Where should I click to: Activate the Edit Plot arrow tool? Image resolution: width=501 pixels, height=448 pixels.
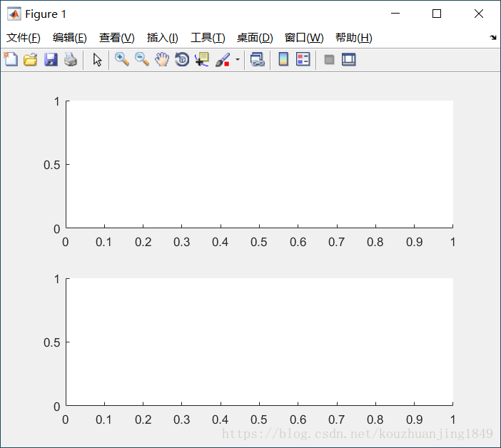pos(97,60)
